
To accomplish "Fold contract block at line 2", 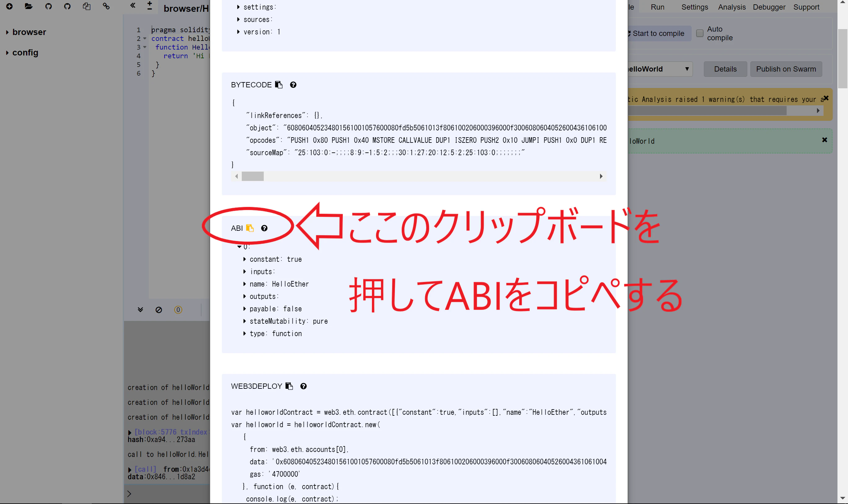I will 145,38.
